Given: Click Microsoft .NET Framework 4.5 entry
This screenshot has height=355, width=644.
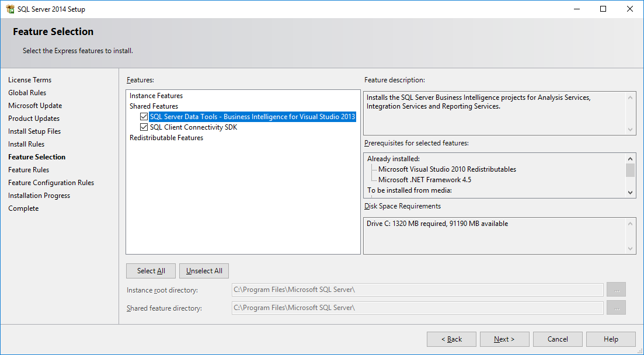Looking at the screenshot, I should pos(424,180).
